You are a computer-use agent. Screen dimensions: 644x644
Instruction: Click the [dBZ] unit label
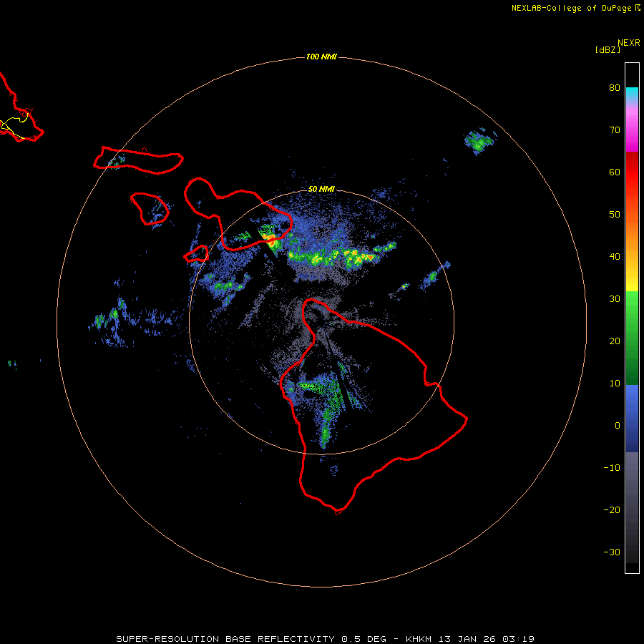[x=608, y=50]
